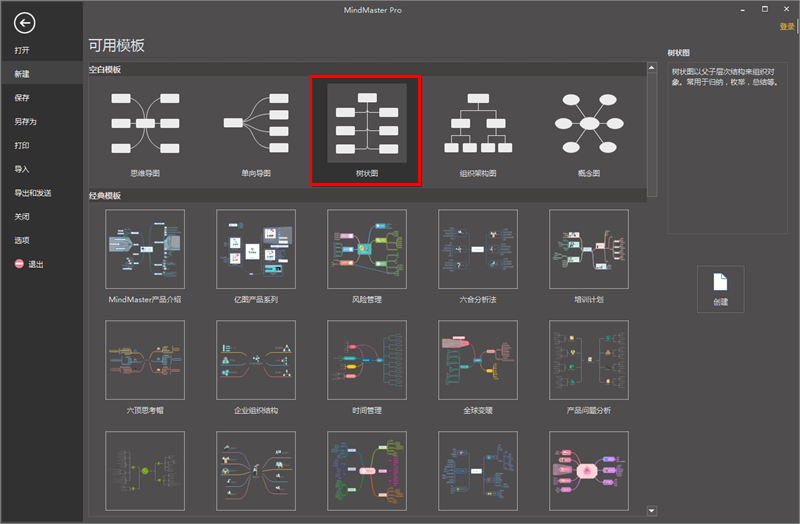Screen dimensions: 800x524
Task: Select 另存为 in the sidebar
Action: click(26, 122)
